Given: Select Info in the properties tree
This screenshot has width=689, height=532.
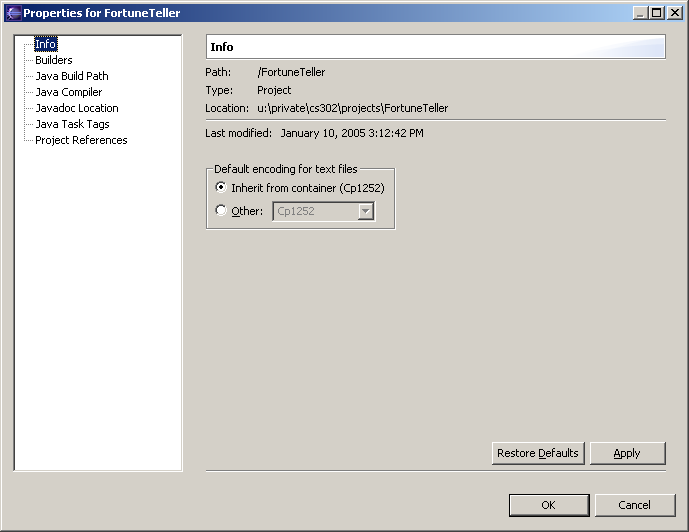Looking at the screenshot, I should (x=45, y=44).
